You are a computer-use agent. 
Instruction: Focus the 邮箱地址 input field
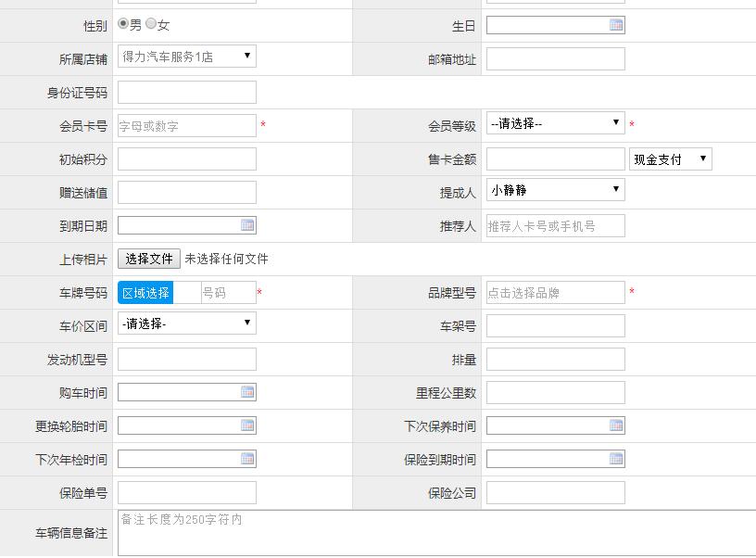556,58
